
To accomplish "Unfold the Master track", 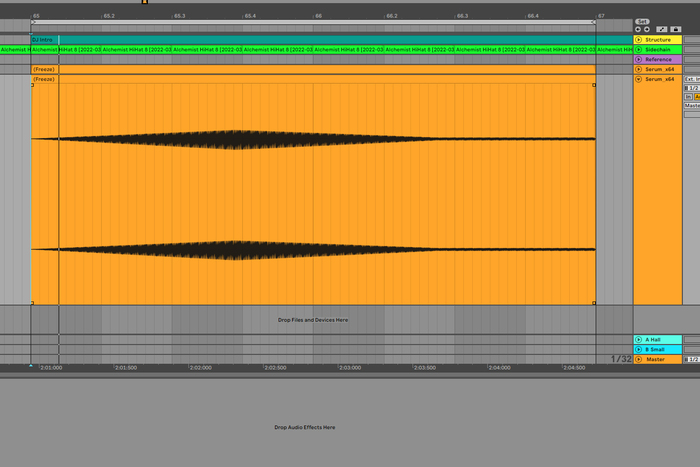I will [639, 359].
